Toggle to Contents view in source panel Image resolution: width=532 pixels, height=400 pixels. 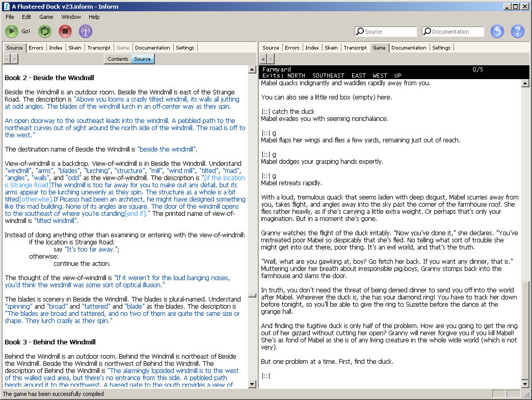(x=118, y=59)
